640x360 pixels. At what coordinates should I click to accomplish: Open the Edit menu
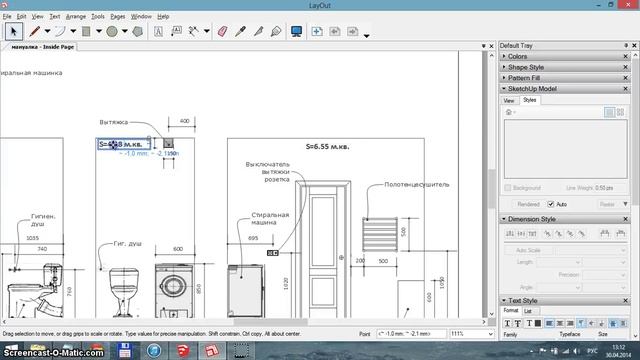click(x=21, y=16)
